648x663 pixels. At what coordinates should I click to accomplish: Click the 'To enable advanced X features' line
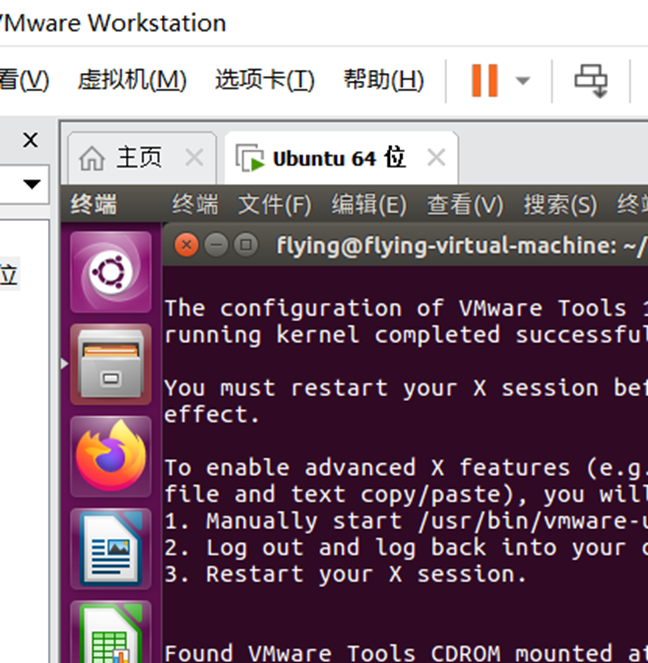(406, 468)
